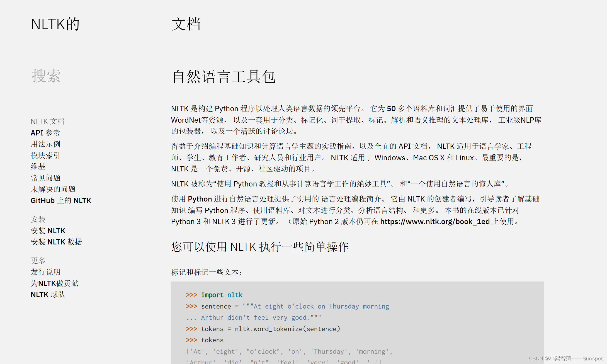The image size is (607, 364).
Task: Open the NLTK的 site title link
Action: [55, 24]
